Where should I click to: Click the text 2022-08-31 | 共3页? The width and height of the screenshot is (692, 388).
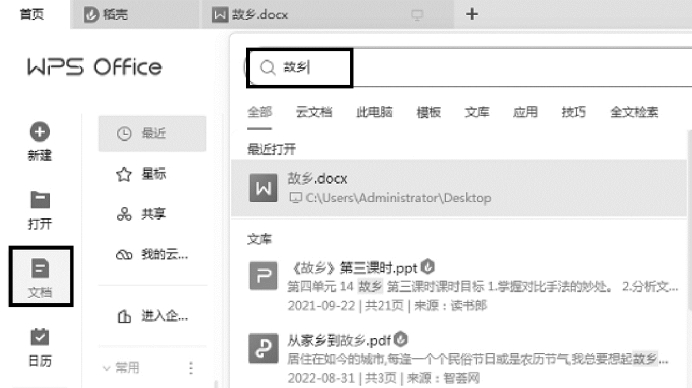point(342,378)
